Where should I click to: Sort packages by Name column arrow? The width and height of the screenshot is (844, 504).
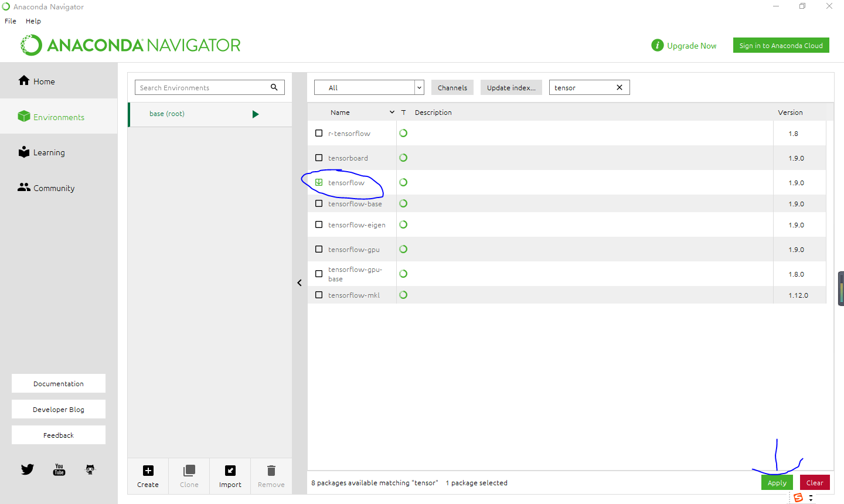coord(392,112)
